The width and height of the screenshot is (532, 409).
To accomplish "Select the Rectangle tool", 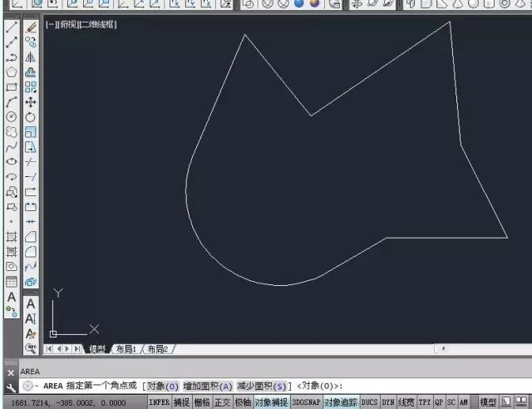I will point(12,87).
